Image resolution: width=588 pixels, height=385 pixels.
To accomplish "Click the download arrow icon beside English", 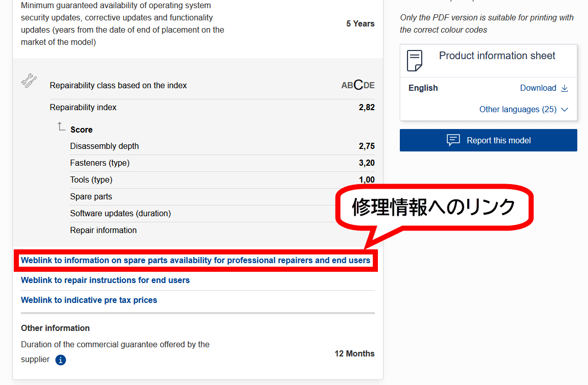I will tap(565, 88).
